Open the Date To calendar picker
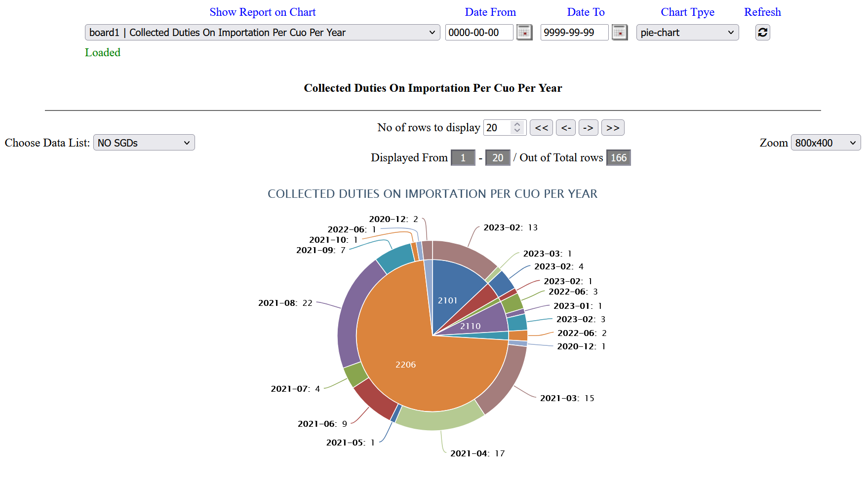The height and width of the screenshot is (483, 868). (x=619, y=33)
